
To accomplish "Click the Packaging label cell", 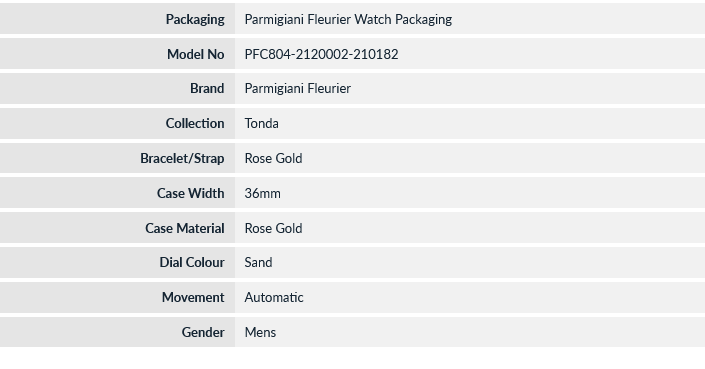I will tap(117, 19).
